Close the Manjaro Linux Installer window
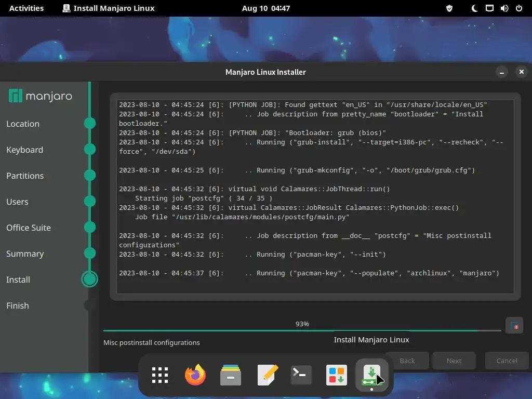This screenshot has width=532, height=399. [522, 72]
